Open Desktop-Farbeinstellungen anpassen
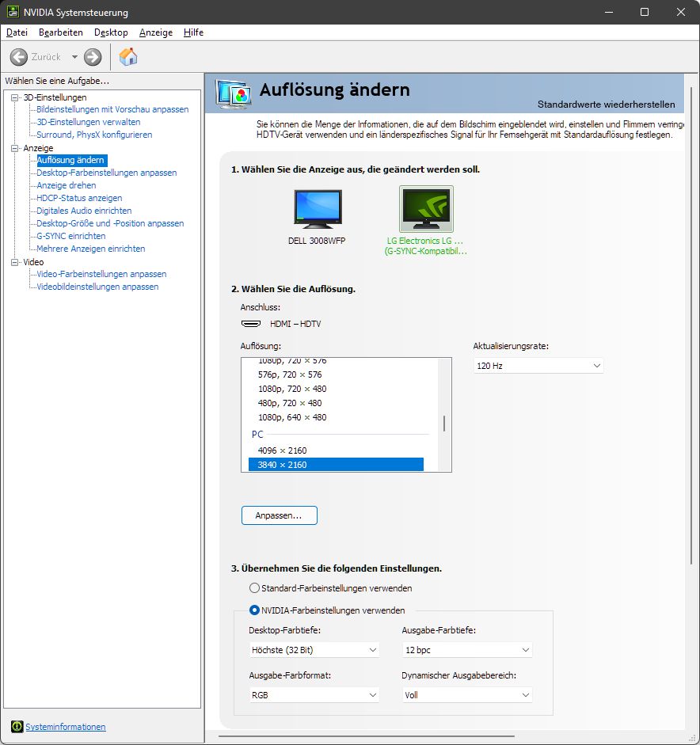 tap(107, 173)
